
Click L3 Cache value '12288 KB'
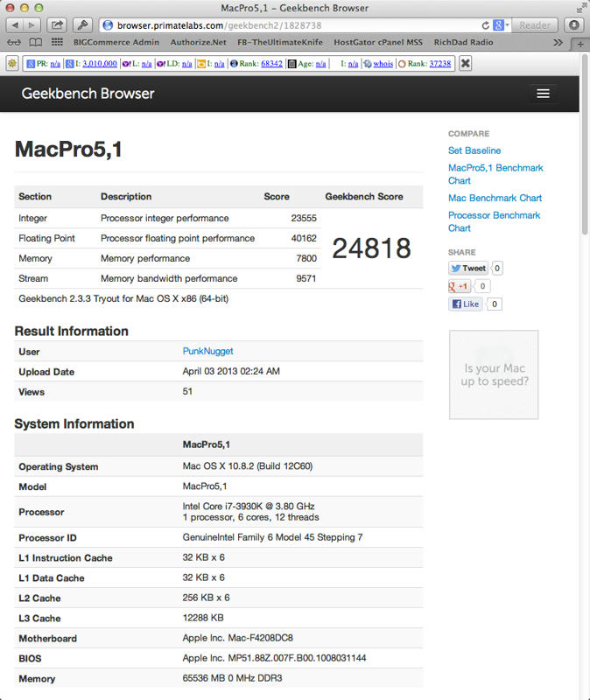(x=203, y=618)
